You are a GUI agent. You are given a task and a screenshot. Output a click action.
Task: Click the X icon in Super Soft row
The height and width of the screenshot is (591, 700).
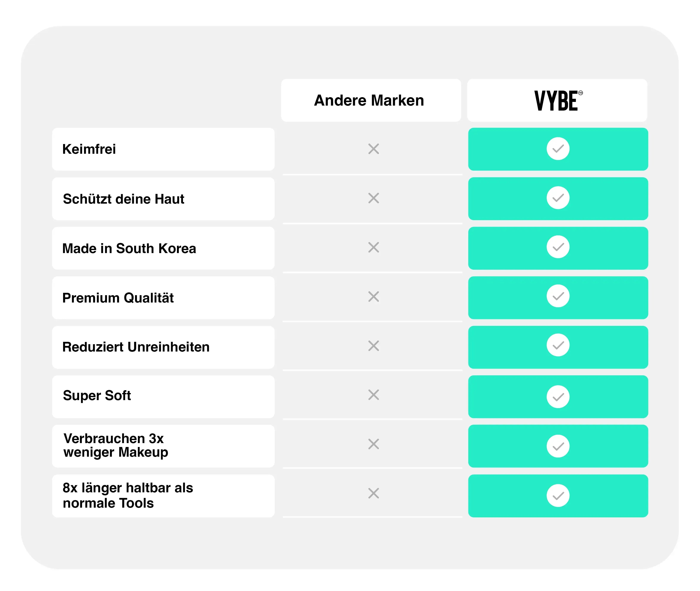(x=374, y=395)
